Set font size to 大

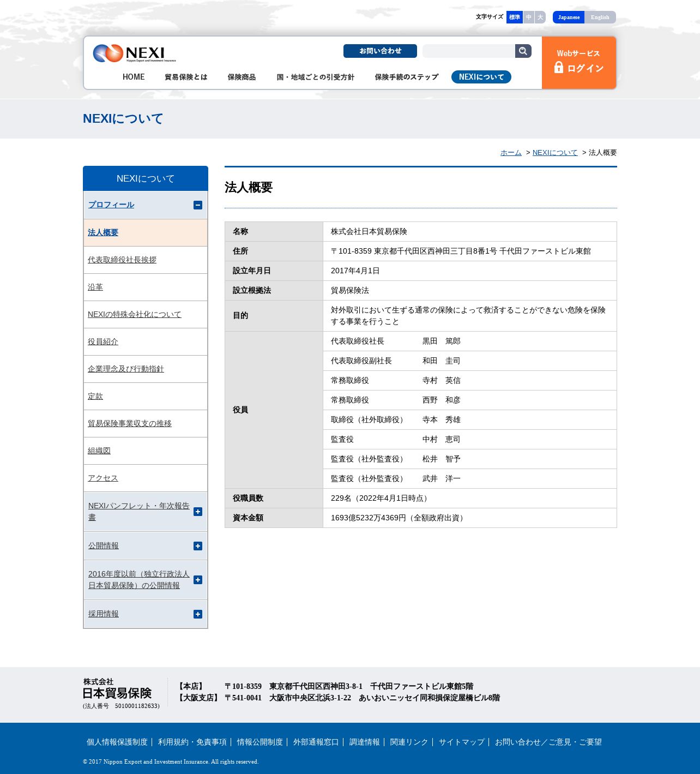coord(540,17)
